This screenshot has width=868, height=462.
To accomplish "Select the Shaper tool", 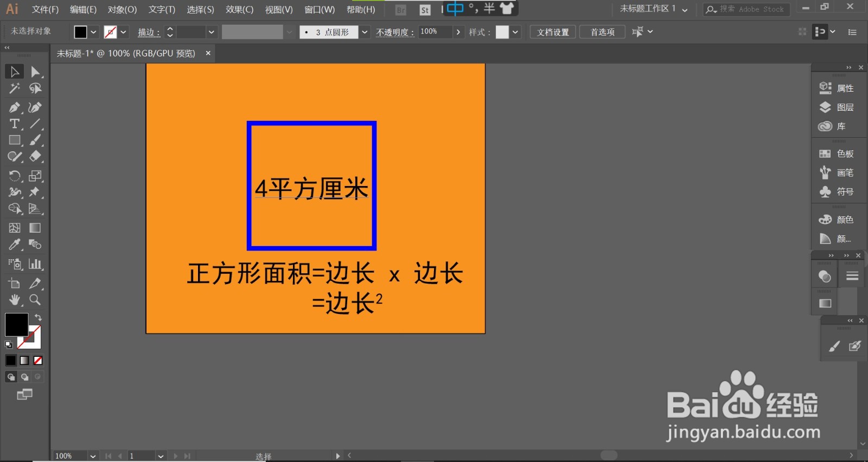I will (14, 157).
